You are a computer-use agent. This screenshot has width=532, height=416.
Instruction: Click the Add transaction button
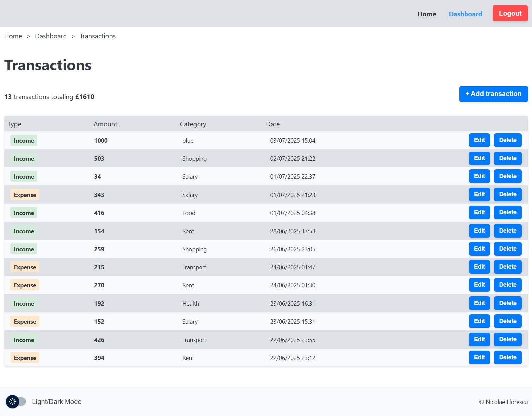coord(493,94)
